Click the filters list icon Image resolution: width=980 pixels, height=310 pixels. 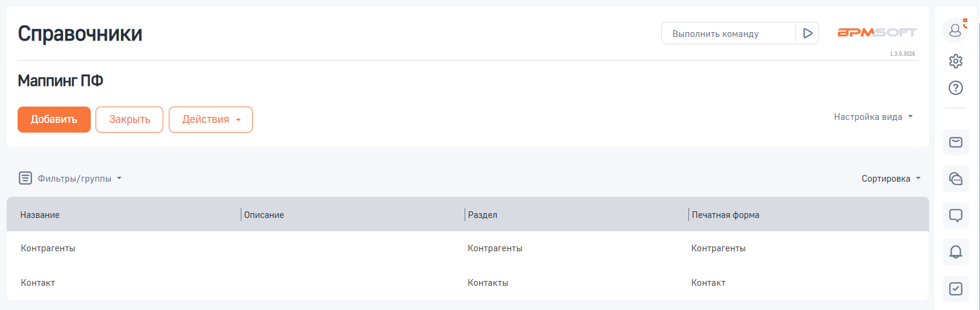(x=25, y=178)
